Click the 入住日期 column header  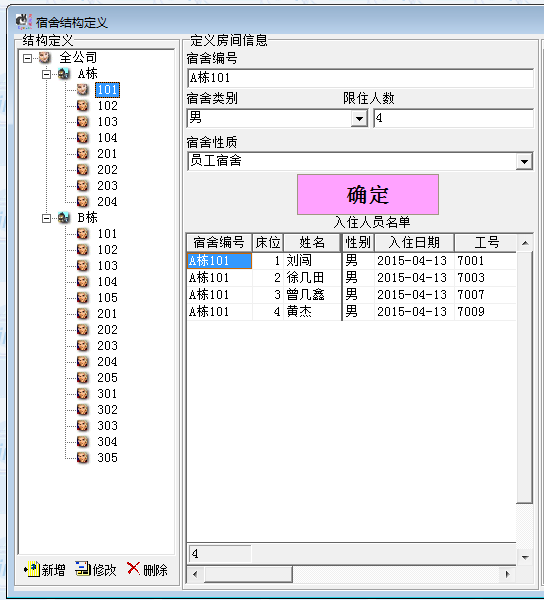[414, 242]
